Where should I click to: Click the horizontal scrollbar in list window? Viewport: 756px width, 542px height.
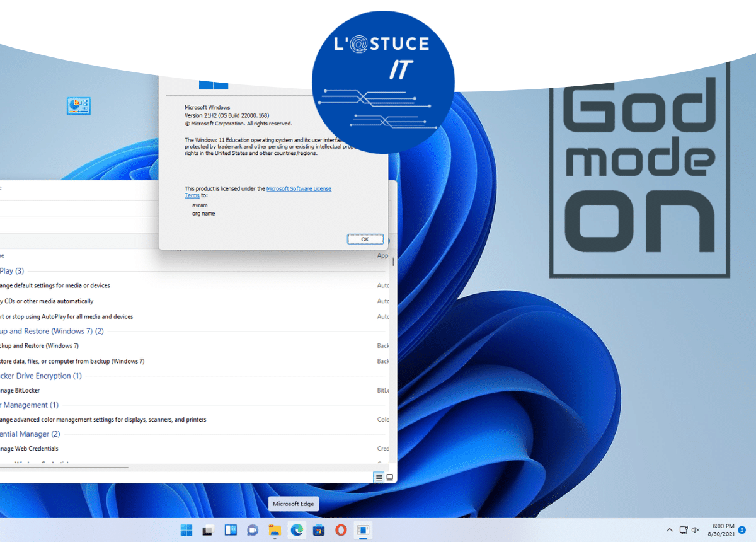[x=63, y=468]
